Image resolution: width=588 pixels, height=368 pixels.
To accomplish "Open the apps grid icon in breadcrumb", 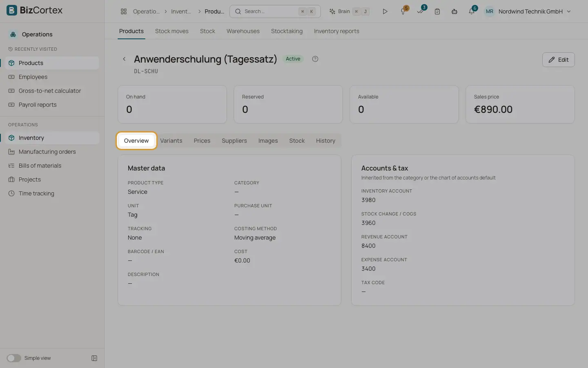I will click(124, 11).
